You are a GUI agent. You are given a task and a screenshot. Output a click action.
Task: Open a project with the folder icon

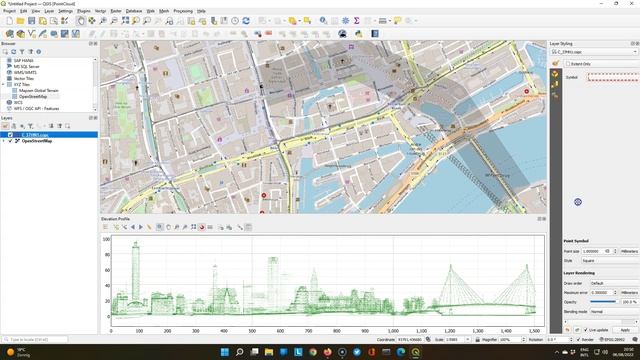[20, 21]
